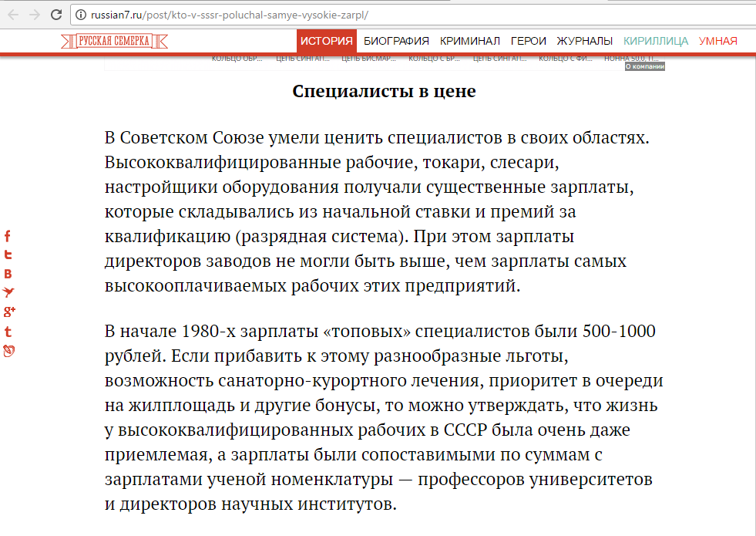This screenshot has height=536, width=756.
Task: Select the Герои menu item
Action: [529, 41]
